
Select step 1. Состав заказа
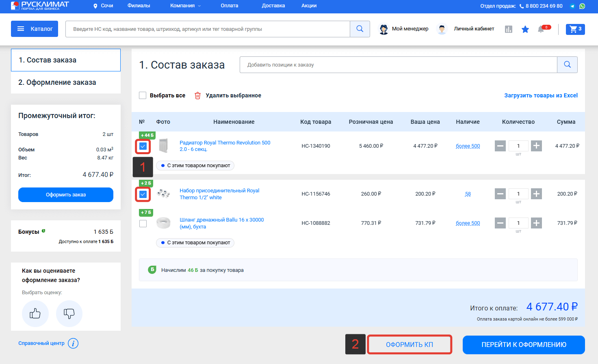66,60
